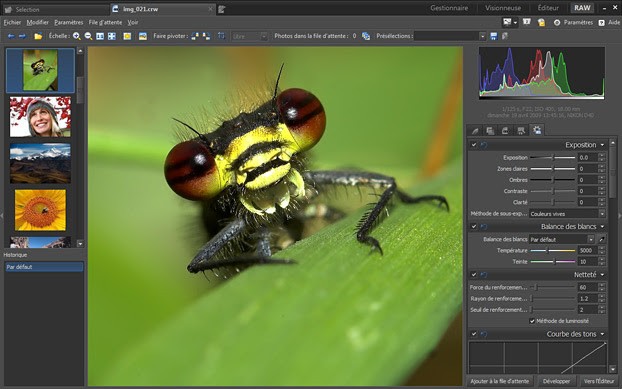This screenshot has width=622, height=389.
Task: Rotate the photo left with pivot icon
Action: tap(195, 36)
